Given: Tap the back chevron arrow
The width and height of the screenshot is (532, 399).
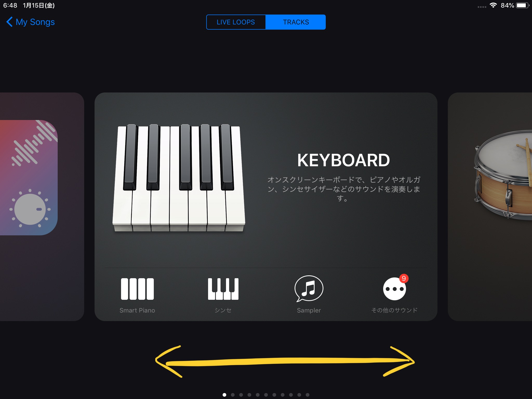Looking at the screenshot, I should pyautogui.click(x=9, y=22).
